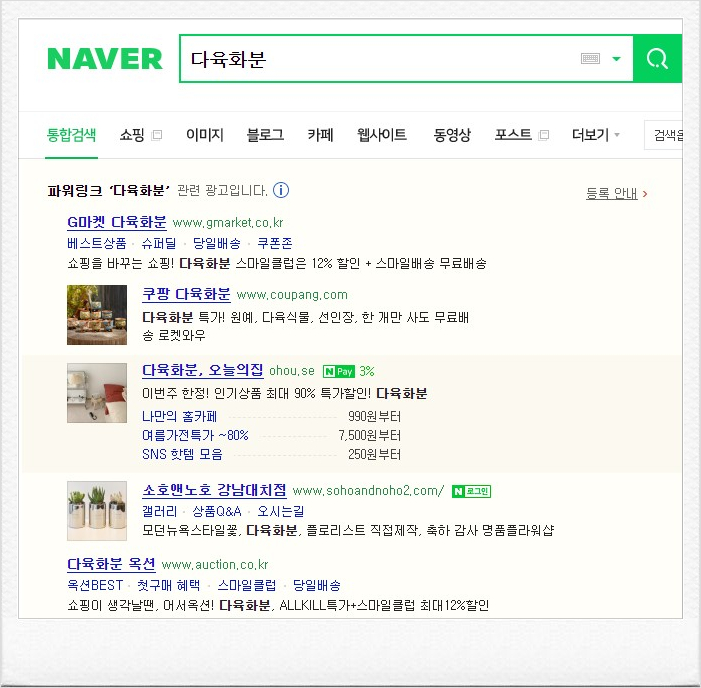
Task: Click the 990원부터 price text
Action: coord(375,417)
